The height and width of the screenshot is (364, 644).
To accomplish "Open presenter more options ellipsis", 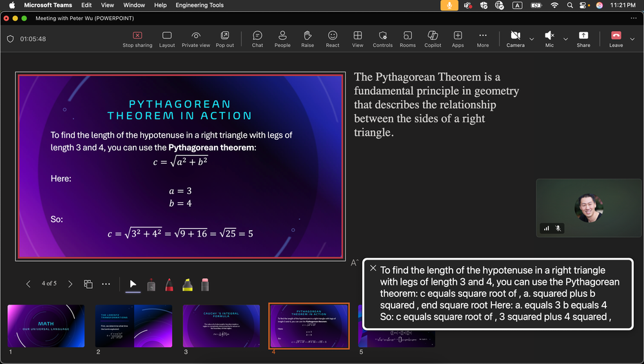I will click(x=106, y=284).
